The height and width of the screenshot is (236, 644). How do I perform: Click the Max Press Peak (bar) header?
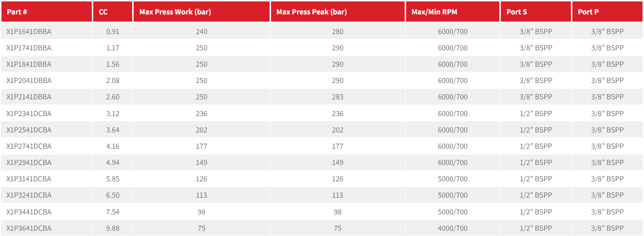(x=311, y=12)
